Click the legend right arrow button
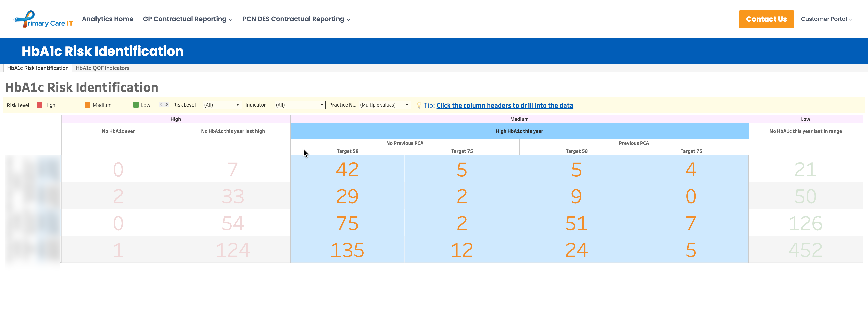The image size is (868, 318). coord(166,105)
